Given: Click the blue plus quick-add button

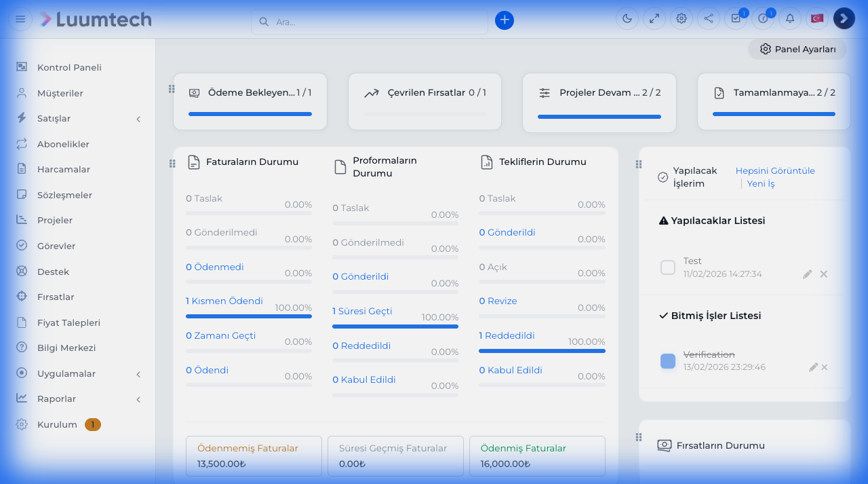Looking at the screenshot, I should 504,20.
